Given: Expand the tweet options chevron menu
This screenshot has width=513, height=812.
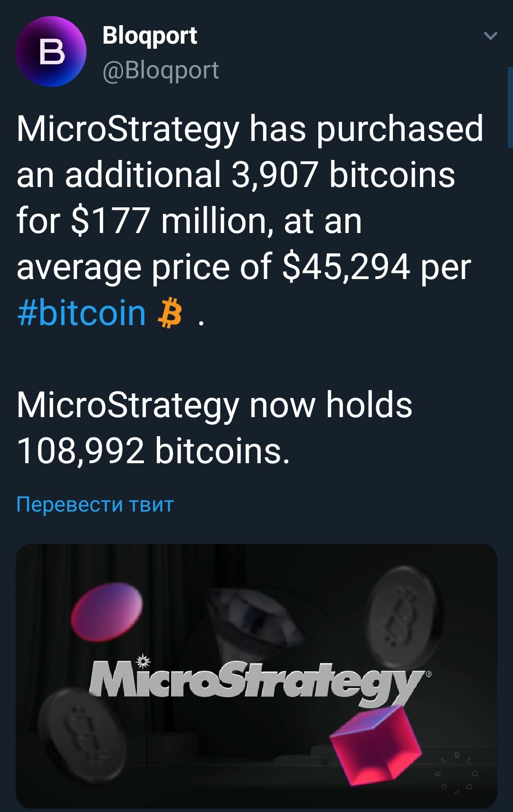Looking at the screenshot, I should click(490, 36).
